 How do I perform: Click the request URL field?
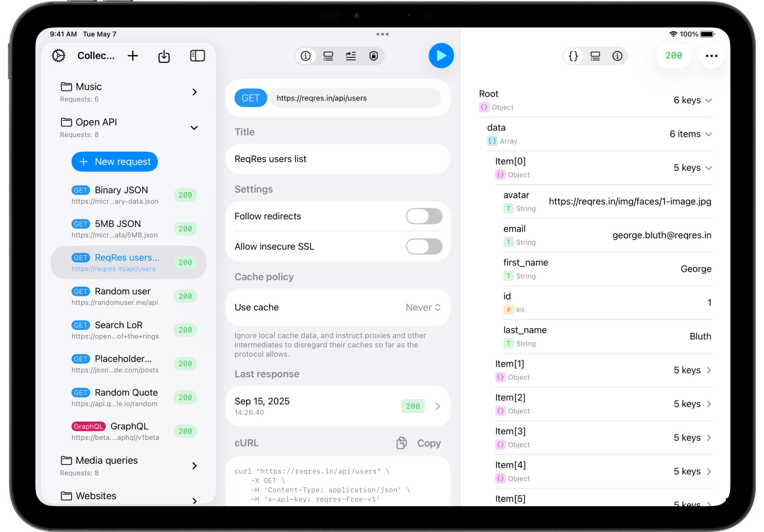point(355,98)
